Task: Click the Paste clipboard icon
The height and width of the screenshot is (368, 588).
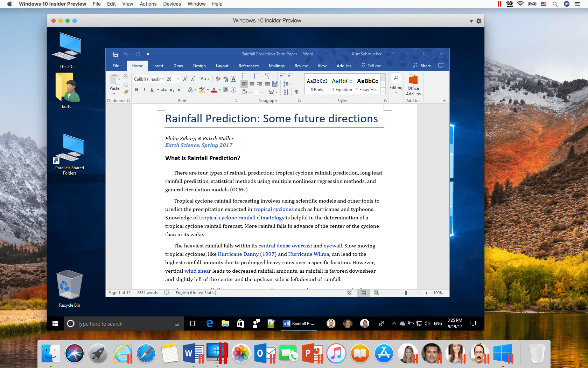Action: pos(114,80)
